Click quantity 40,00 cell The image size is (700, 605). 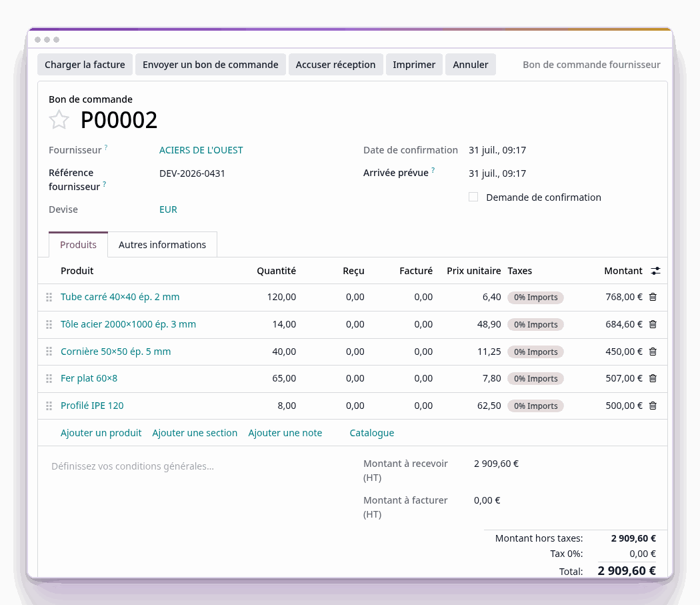pos(284,352)
